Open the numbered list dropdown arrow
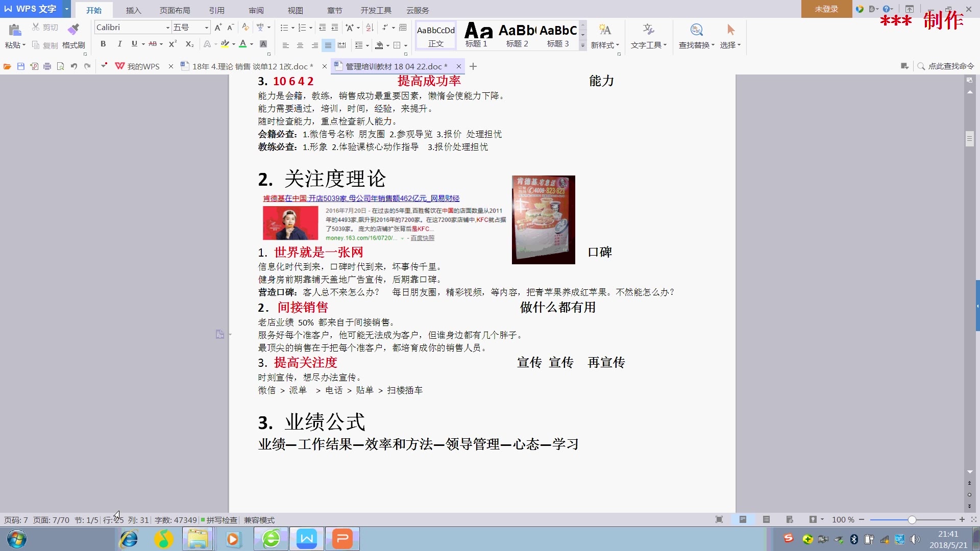The image size is (980, 551). pos(310,28)
